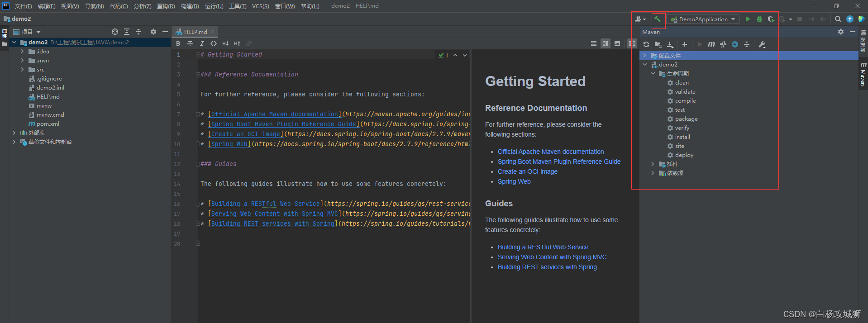Open Maven settings wrench icon
Screen dimensions: 868x323
coord(762,44)
